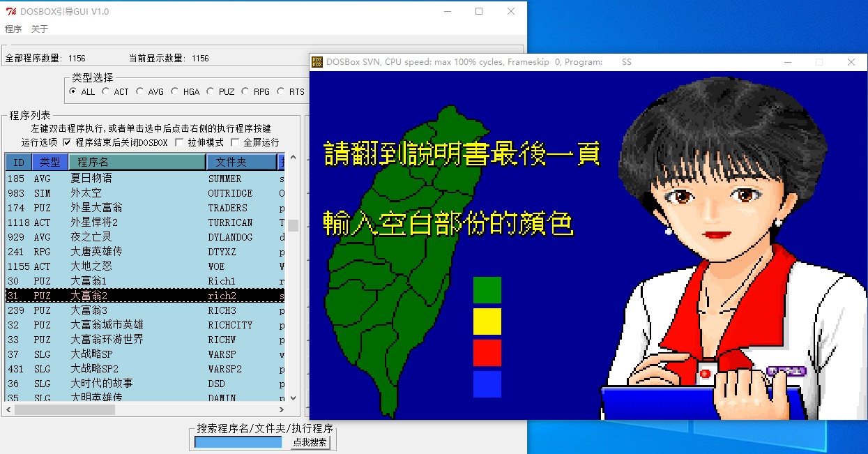Sort list by 类型 column header
This screenshot has width=868, height=454.
(50, 162)
